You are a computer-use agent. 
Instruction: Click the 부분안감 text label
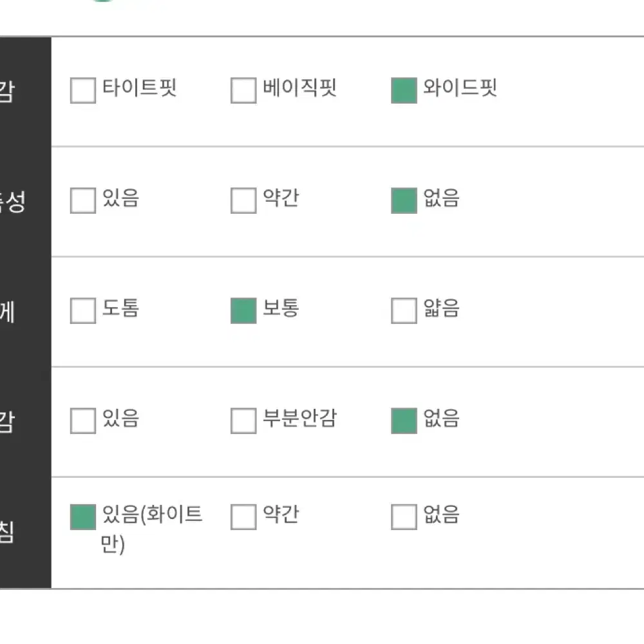(x=300, y=418)
